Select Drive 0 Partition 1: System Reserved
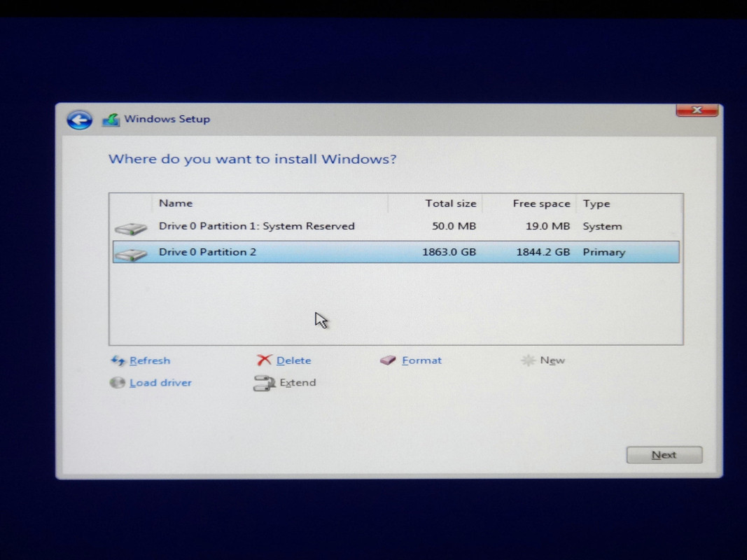 (396, 227)
